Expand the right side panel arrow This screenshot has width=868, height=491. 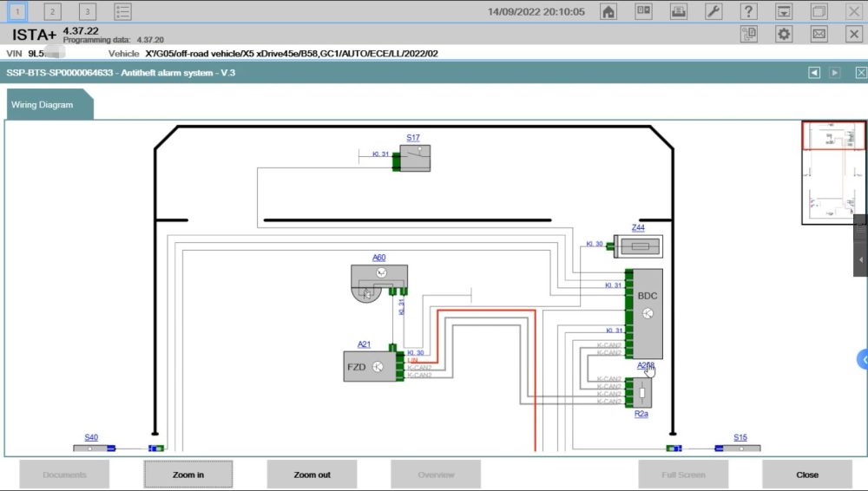(x=861, y=259)
